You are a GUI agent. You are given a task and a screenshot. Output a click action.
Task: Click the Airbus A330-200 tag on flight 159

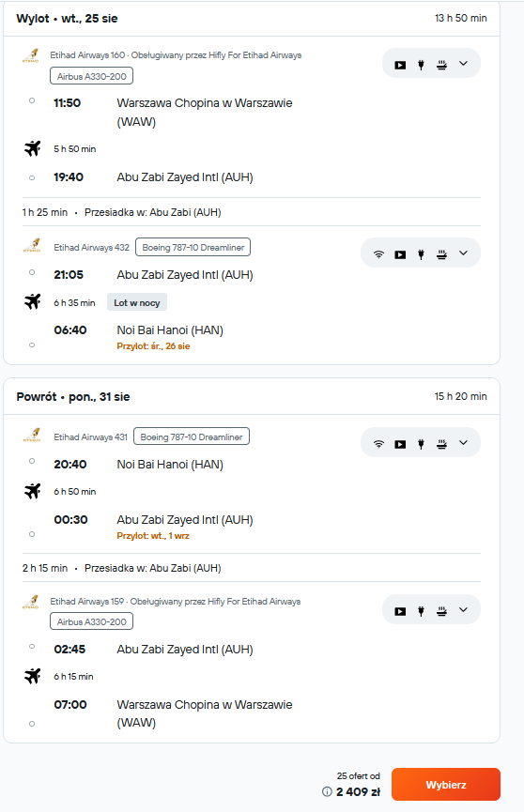tap(92, 621)
